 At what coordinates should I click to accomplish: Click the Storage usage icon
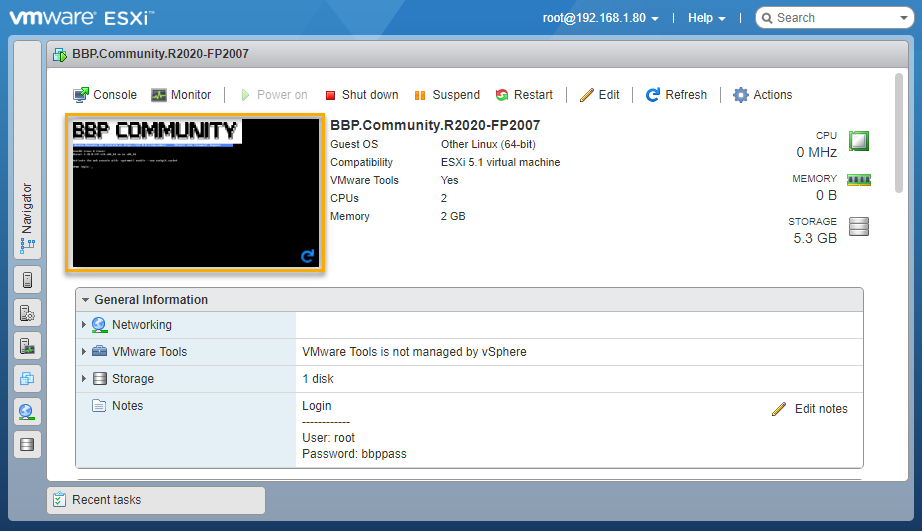[x=859, y=226]
